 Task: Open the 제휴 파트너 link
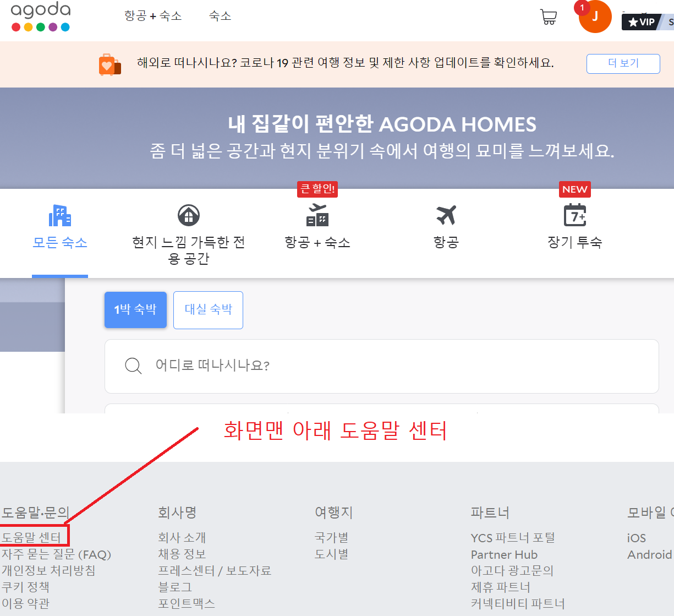pyautogui.click(x=501, y=587)
